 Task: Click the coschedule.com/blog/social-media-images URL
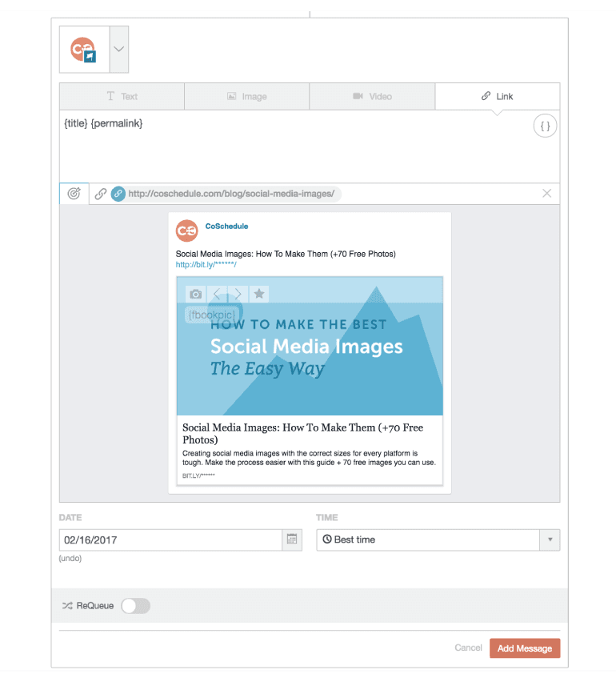pos(231,194)
